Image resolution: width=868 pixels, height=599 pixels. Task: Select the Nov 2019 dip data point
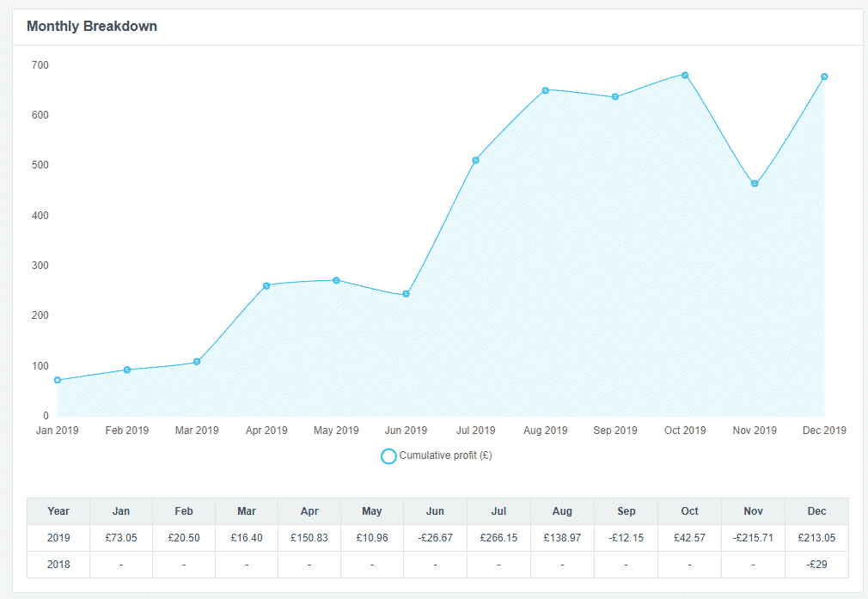[x=755, y=184]
